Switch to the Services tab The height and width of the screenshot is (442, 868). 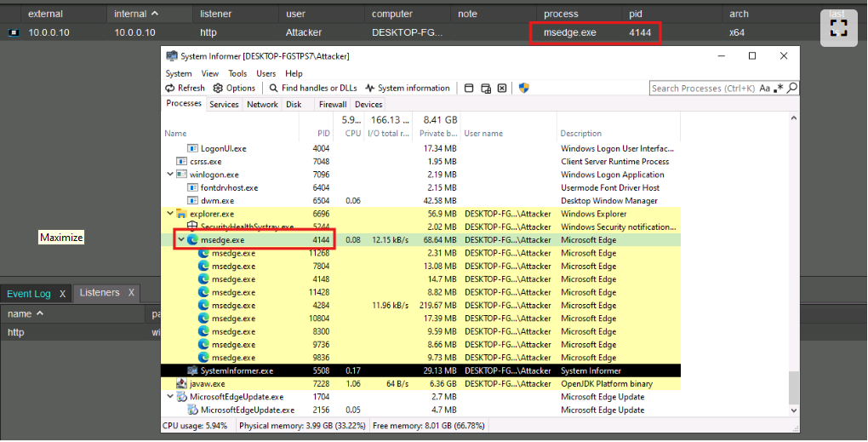point(224,104)
